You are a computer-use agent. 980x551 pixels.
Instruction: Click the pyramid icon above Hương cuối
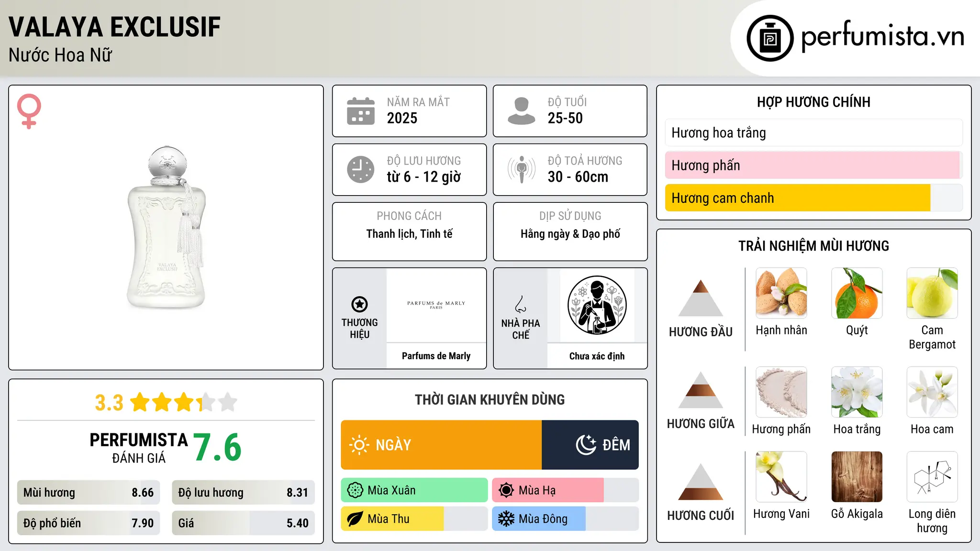click(701, 482)
